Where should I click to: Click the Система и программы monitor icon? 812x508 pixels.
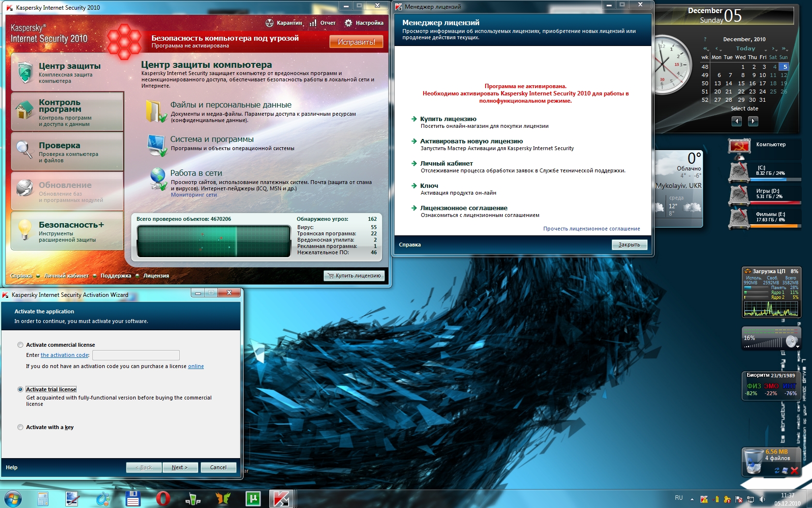point(157,145)
